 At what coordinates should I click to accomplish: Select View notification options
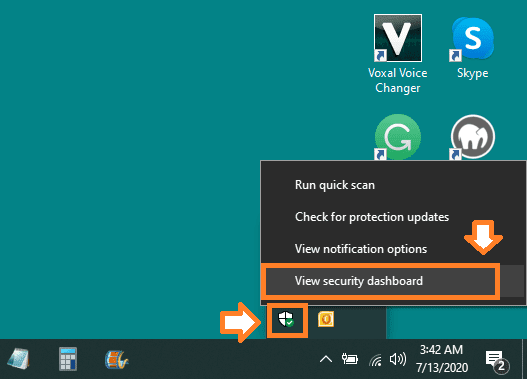tap(393, 249)
